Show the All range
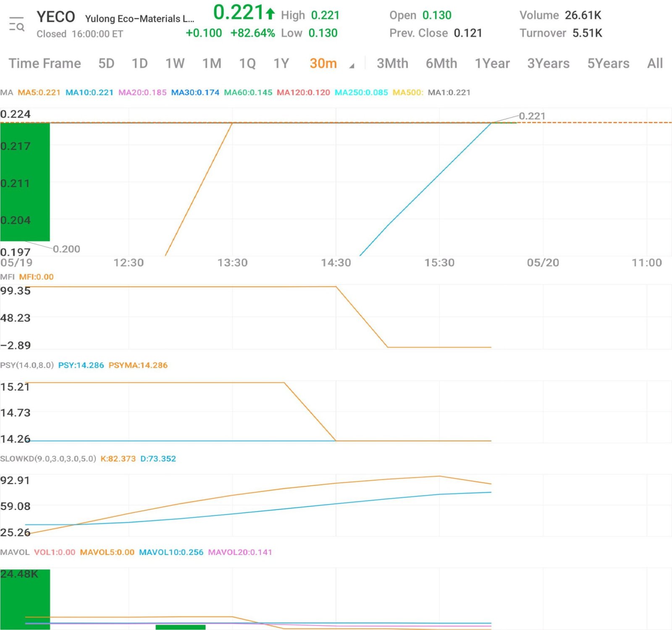Image resolution: width=672 pixels, height=630 pixels. 655,63
